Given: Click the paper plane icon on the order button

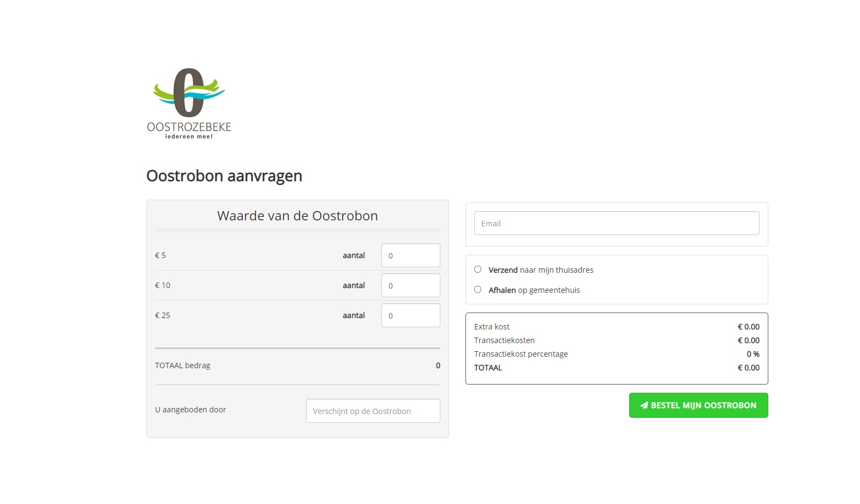Looking at the screenshot, I should [644, 405].
